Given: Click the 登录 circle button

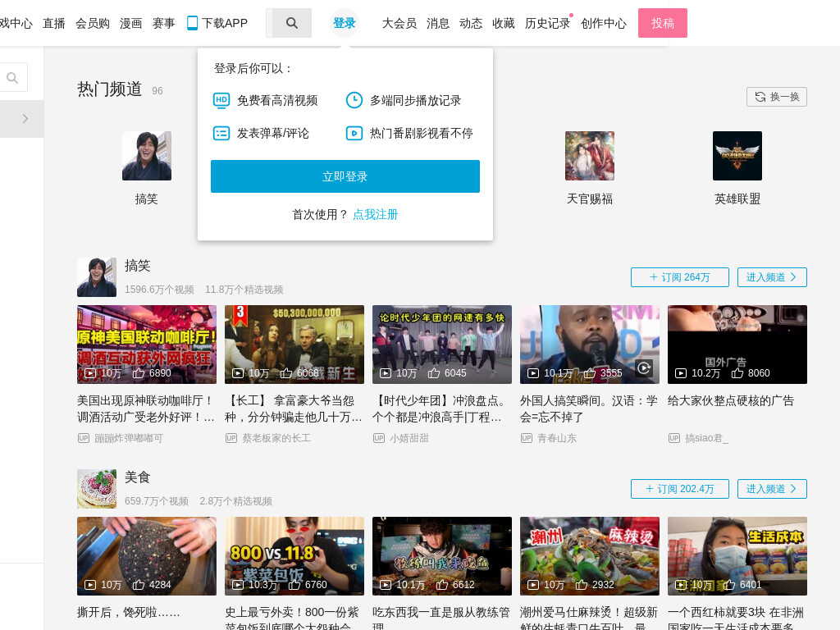Looking at the screenshot, I should pyautogui.click(x=344, y=23).
